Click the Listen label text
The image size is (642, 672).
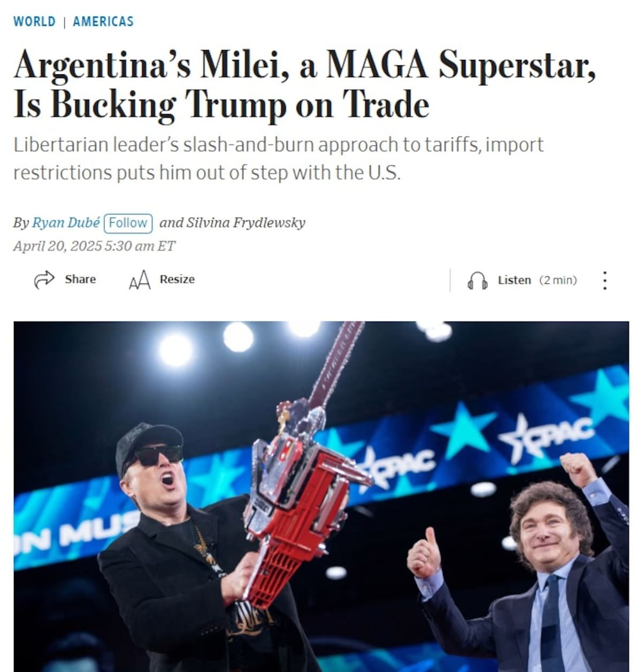(514, 280)
